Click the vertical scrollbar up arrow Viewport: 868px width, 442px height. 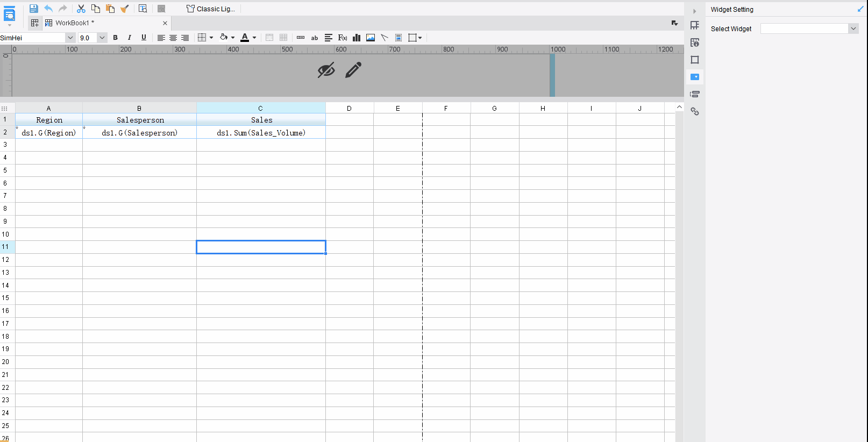coord(679,107)
